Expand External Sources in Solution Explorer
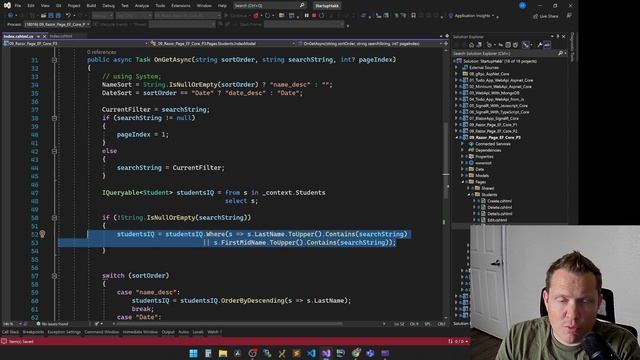Screen dimensions: 640x360 coord(456,68)
